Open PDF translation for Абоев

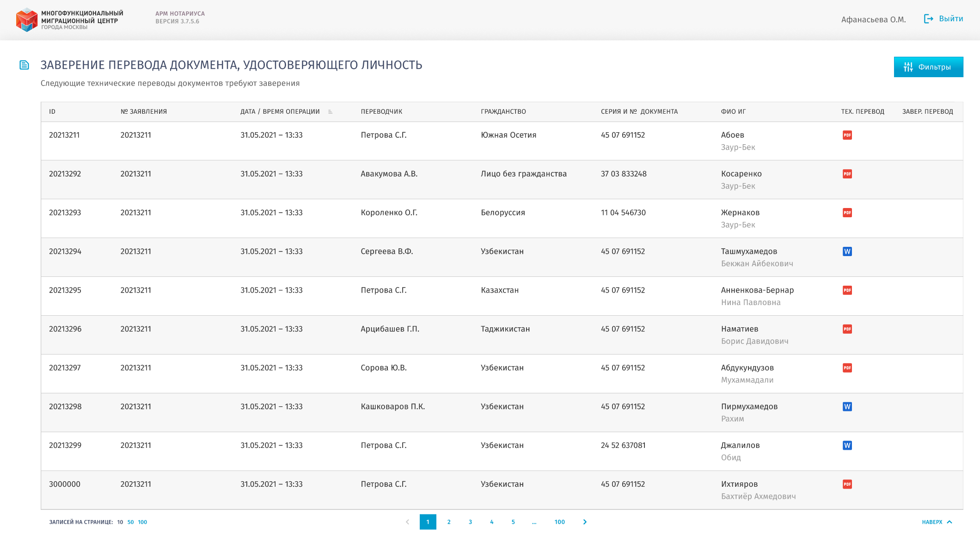(847, 135)
